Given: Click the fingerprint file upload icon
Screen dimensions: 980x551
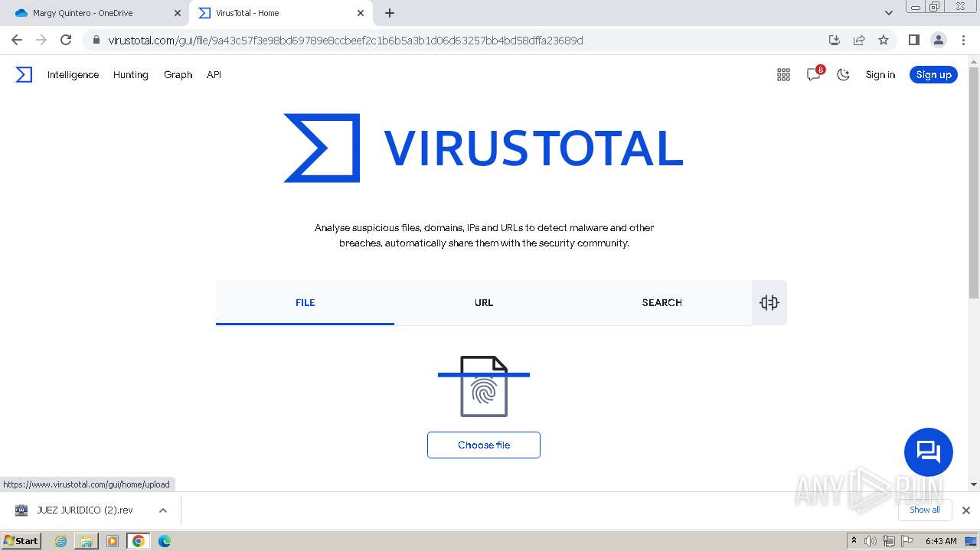Looking at the screenshot, I should [484, 386].
